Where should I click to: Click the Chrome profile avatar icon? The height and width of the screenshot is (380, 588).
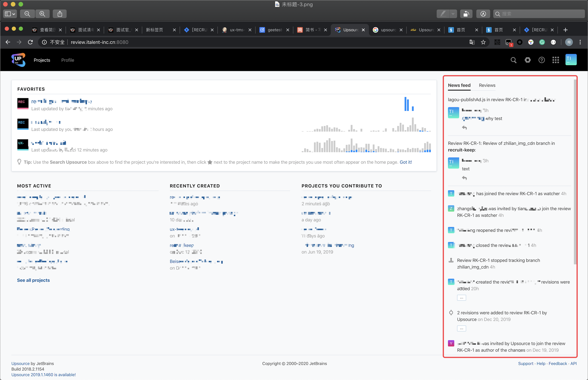pyautogui.click(x=569, y=42)
